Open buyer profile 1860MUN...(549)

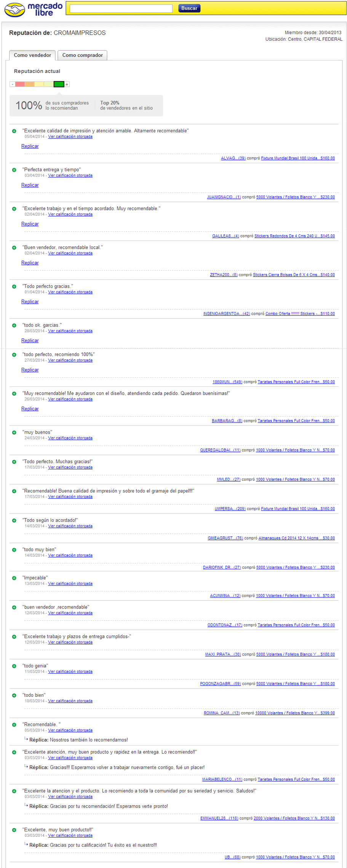point(227,382)
